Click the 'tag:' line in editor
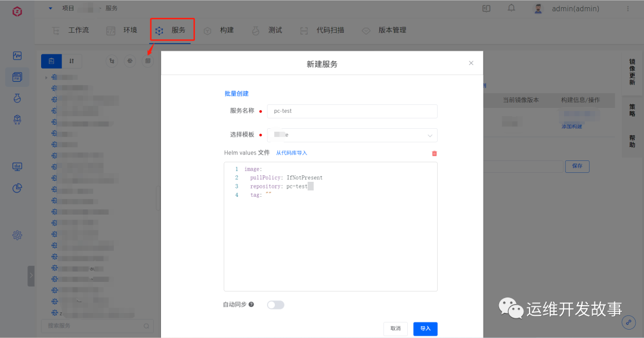The image size is (644, 338). point(261,195)
